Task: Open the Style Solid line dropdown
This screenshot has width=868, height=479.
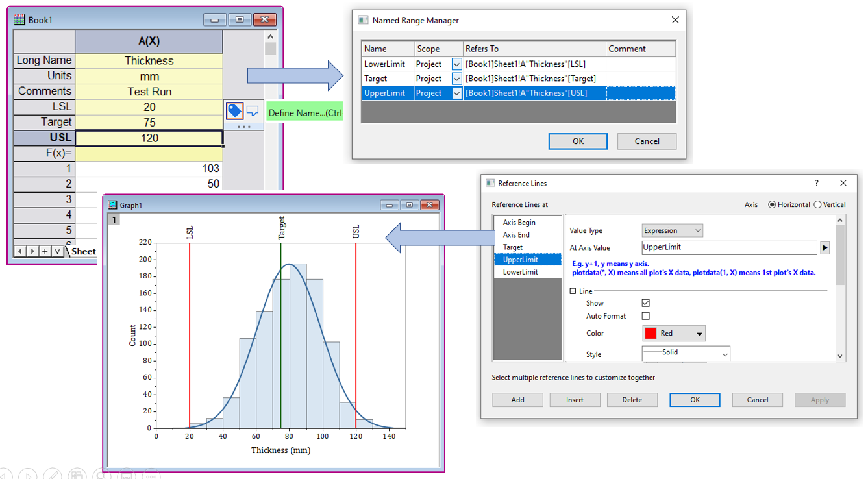Action: [686, 353]
